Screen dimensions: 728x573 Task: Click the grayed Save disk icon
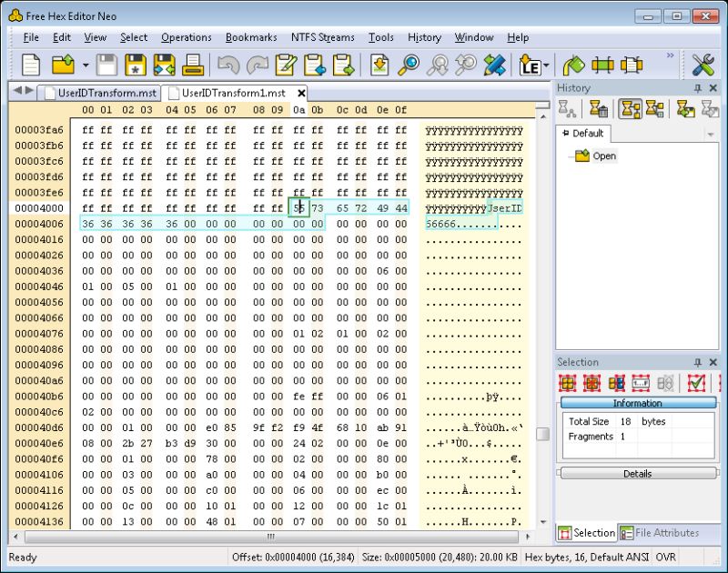coord(106,65)
